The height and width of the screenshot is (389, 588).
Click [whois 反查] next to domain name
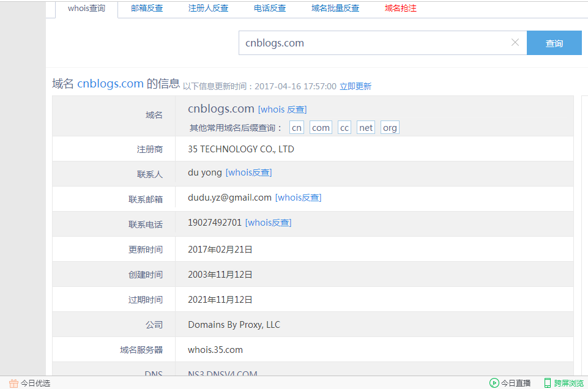283,109
